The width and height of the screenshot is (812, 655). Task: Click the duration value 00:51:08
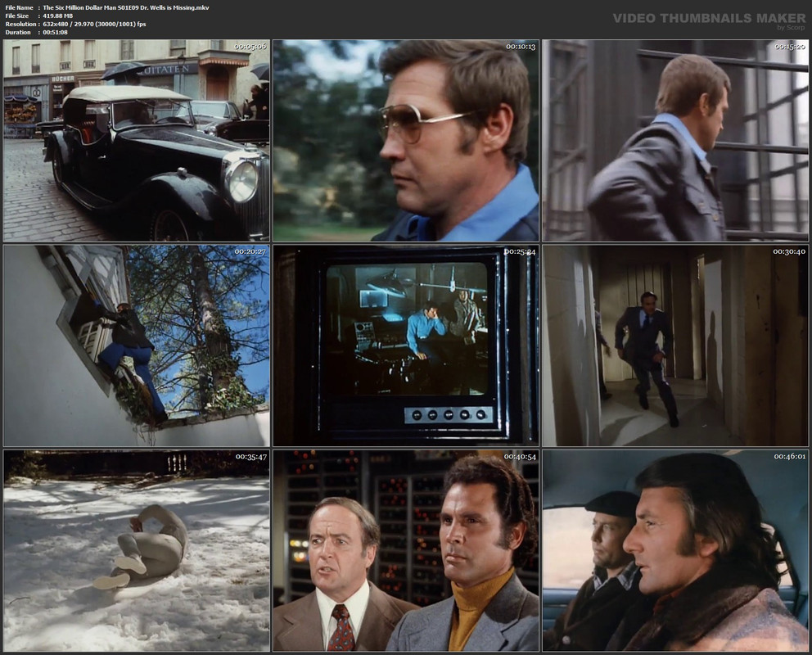56,32
